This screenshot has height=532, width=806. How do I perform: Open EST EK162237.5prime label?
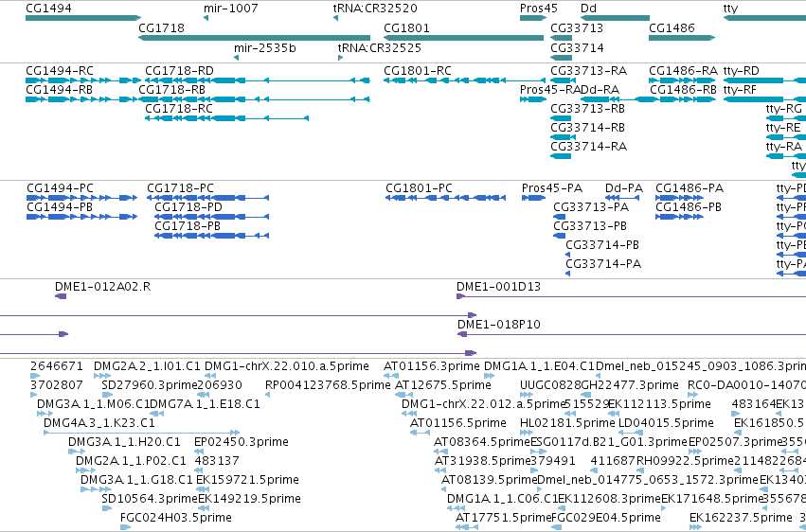click(x=741, y=518)
